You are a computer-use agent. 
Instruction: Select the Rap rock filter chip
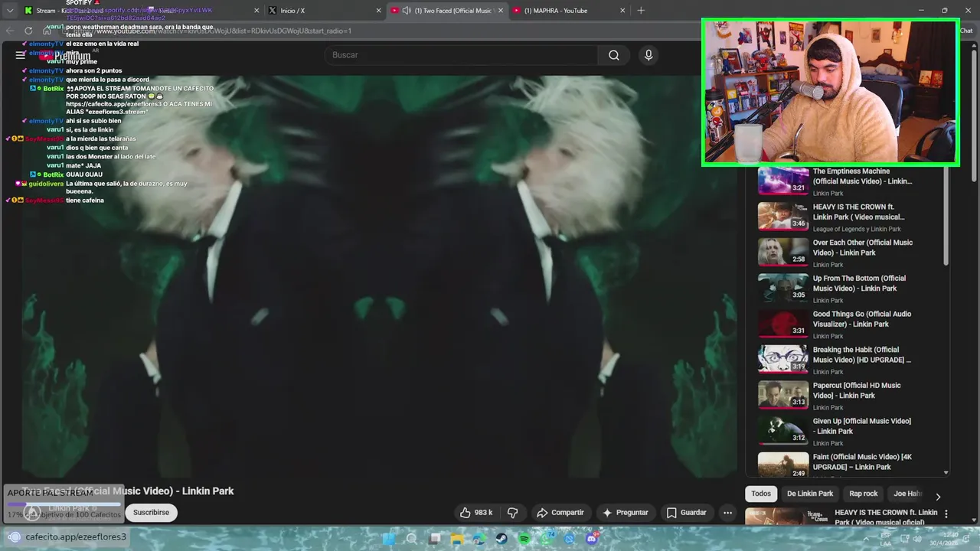pyautogui.click(x=864, y=494)
